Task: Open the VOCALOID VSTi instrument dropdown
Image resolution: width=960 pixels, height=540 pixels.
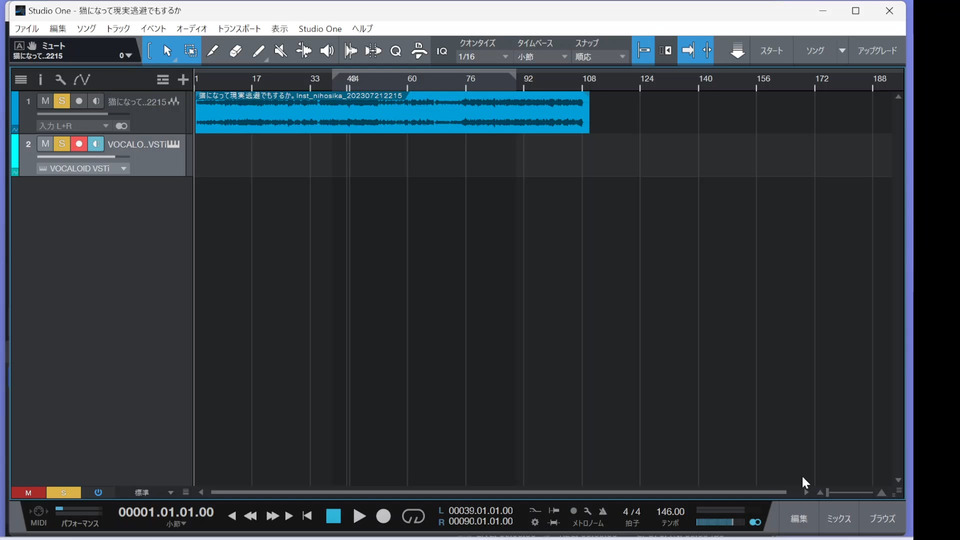Action: pos(83,169)
